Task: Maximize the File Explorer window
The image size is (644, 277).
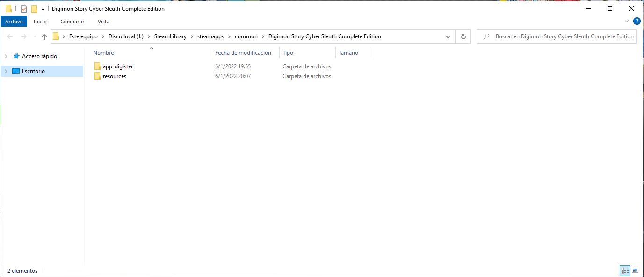Action: click(610, 8)
